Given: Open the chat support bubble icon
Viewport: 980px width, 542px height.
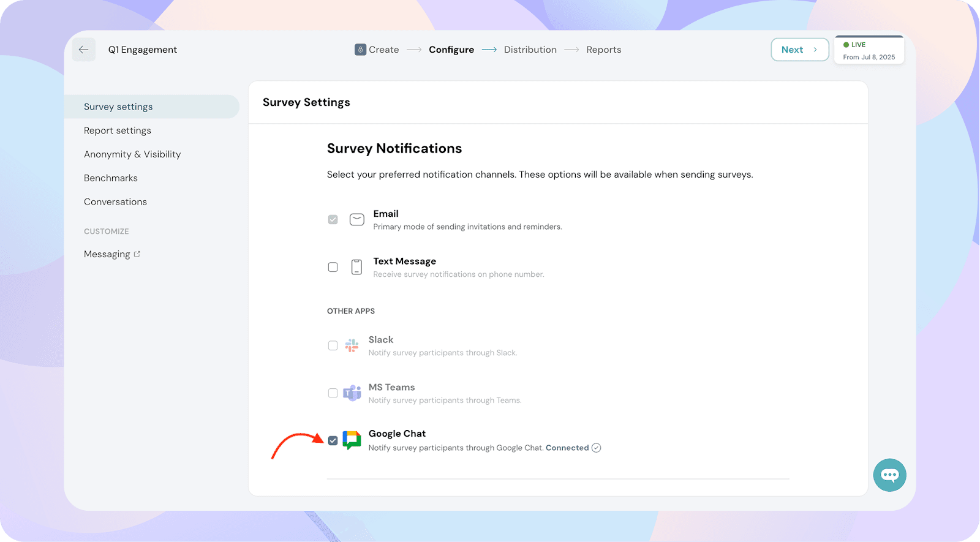Looking at the screenshot, I should tap(889, 475).
